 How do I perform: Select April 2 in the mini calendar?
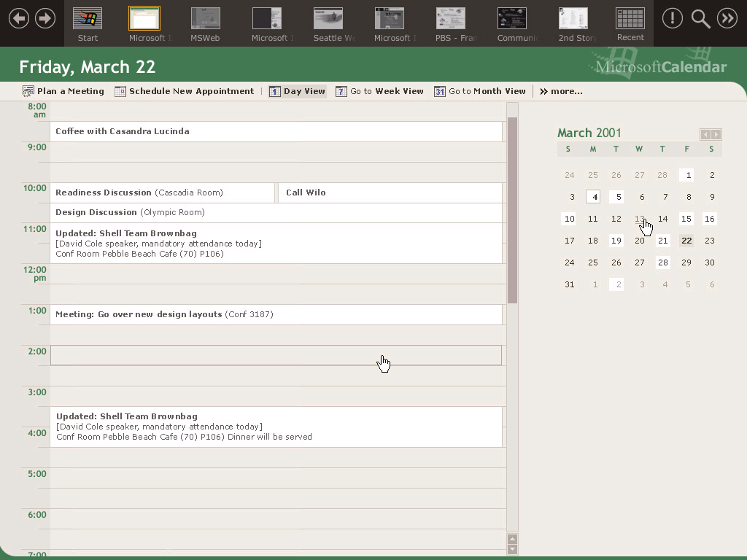(616, 284)
